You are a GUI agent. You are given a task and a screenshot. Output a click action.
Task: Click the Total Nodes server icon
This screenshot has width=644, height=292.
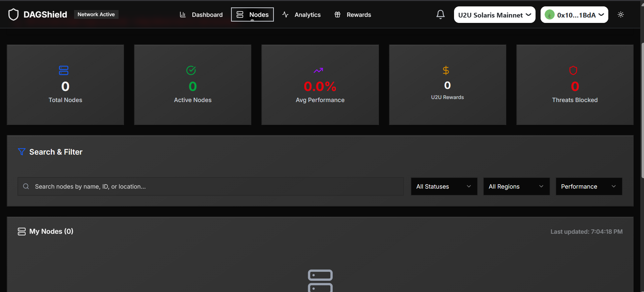(64, 70)
